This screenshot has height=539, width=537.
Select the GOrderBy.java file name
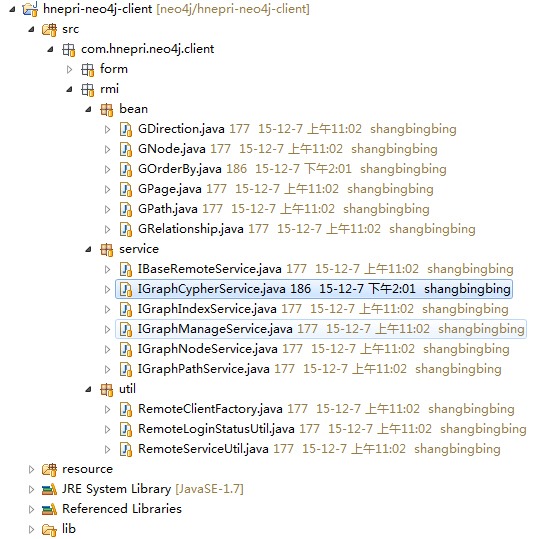pyautogui.click(x=179, y=169)
